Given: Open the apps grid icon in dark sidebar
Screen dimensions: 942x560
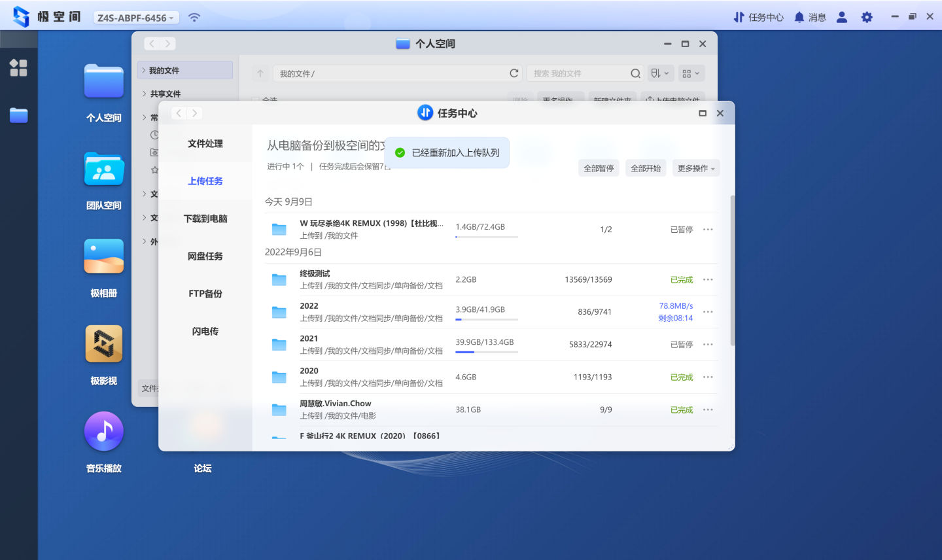Looking at the screenshot, I should coord(18,67).
